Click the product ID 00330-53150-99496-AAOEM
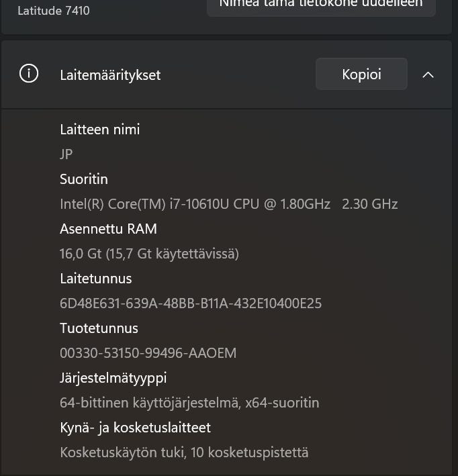The width and height of the screenshot is (458, 476). (148, 353)
